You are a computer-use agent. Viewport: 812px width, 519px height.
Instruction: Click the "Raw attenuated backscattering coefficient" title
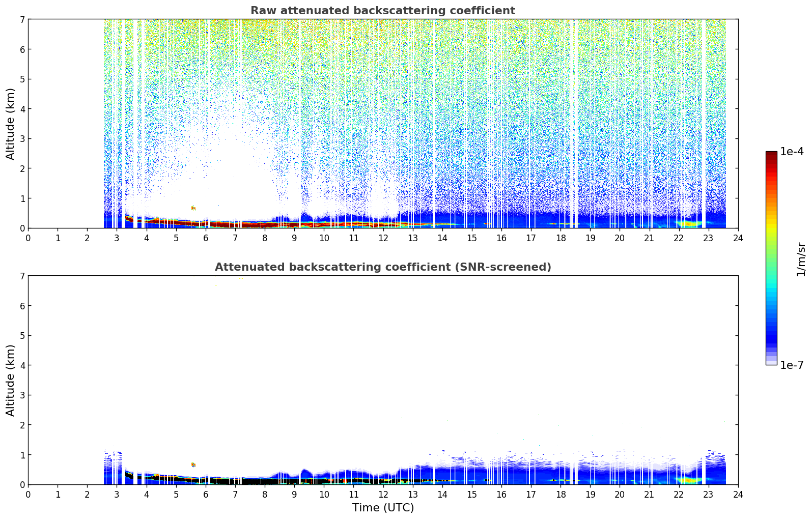point(383,11)
